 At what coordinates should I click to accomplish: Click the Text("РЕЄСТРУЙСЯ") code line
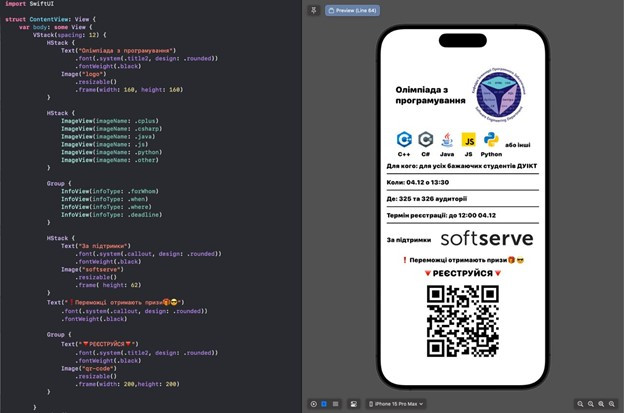pos(99,344)
